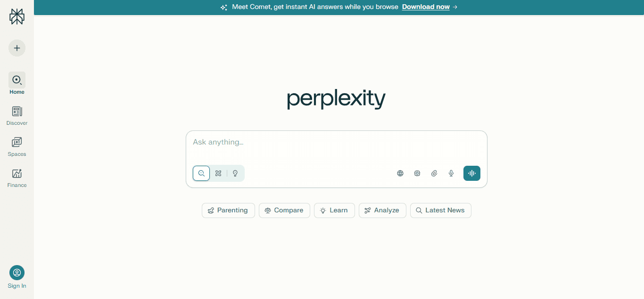Open the model selector chip icon

(417, 173)
